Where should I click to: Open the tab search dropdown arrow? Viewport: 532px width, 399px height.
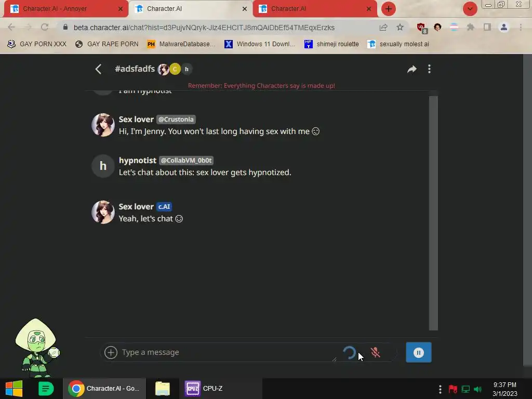[x=470, y=9]
